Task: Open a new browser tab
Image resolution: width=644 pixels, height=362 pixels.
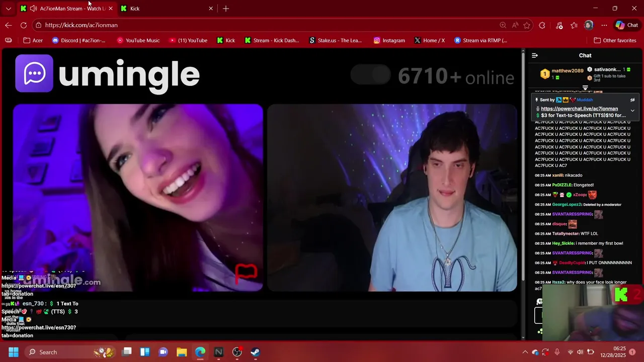Action: click(x=226, y=9)
